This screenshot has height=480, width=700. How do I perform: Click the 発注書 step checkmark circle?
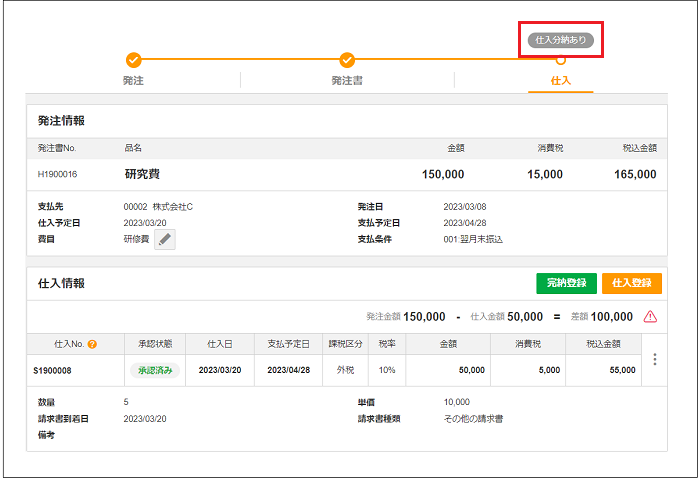(x=347, y=60)
